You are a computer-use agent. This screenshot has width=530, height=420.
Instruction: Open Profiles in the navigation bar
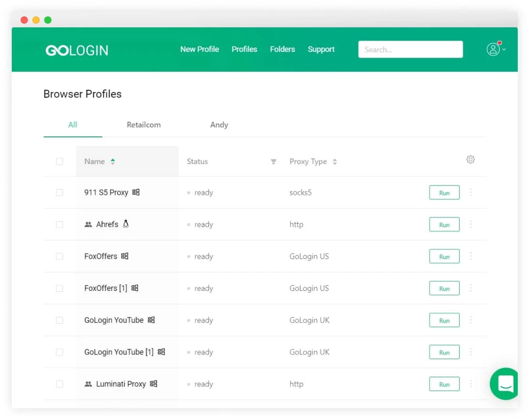click(245, 49)
